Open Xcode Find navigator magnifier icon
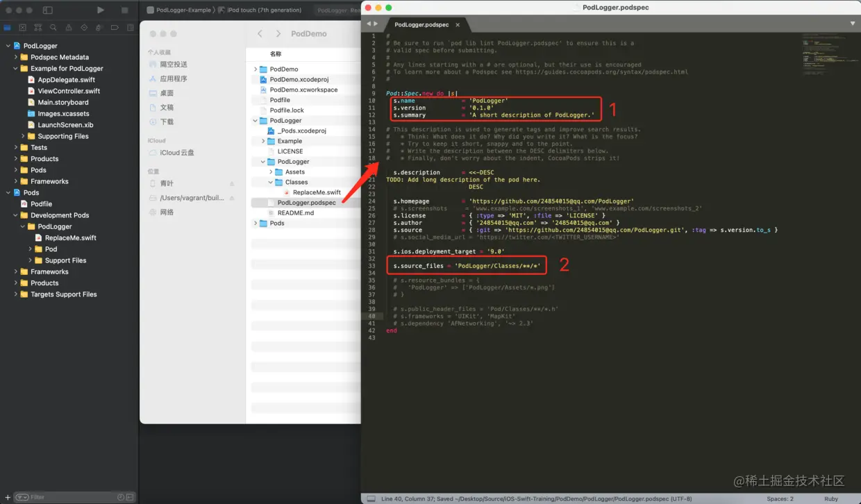Image resolution: width=861 pixels, height=504 pixels. pyautogui.click(x=53, y=28)
